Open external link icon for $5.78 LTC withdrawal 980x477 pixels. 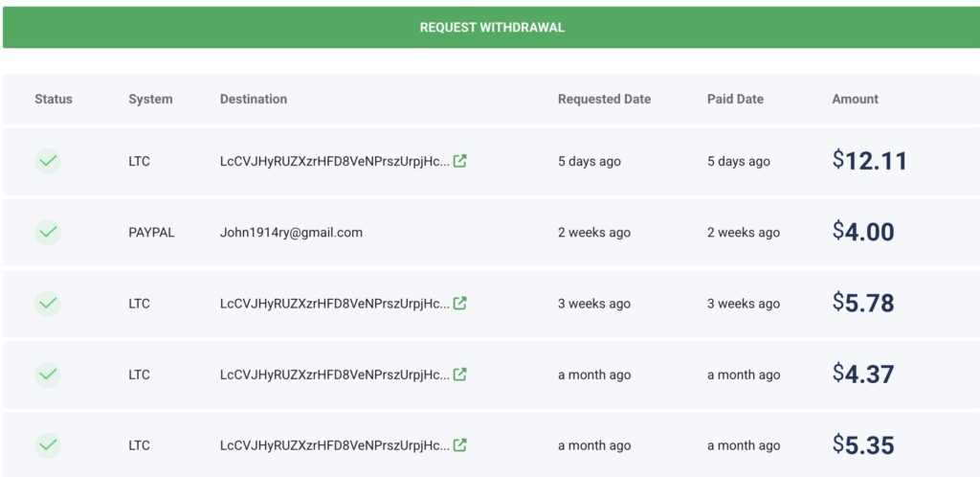click(x=460, y=303)
